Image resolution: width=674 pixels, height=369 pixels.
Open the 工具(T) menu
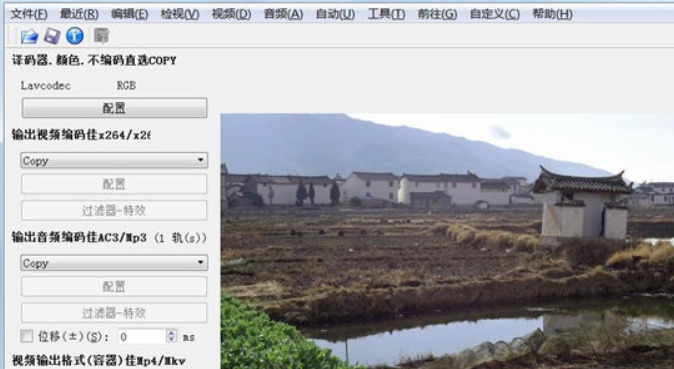point(386,14)
